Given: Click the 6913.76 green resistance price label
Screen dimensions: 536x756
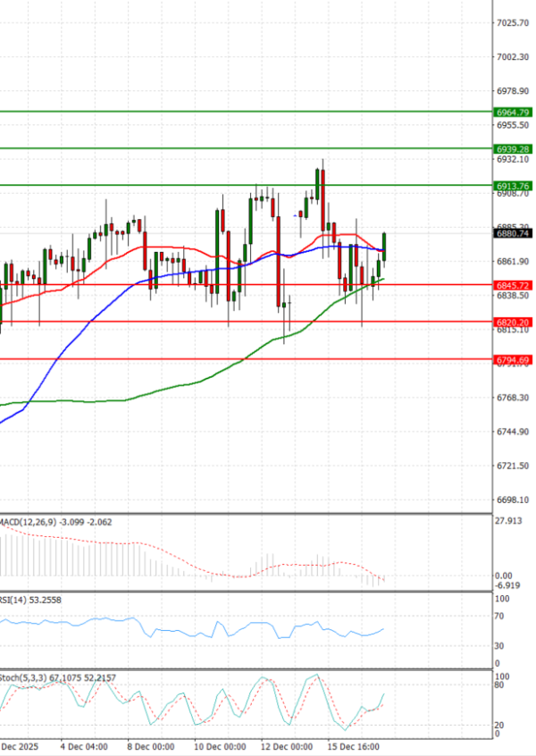Looking at the screenshot, I should click(512, 186).
